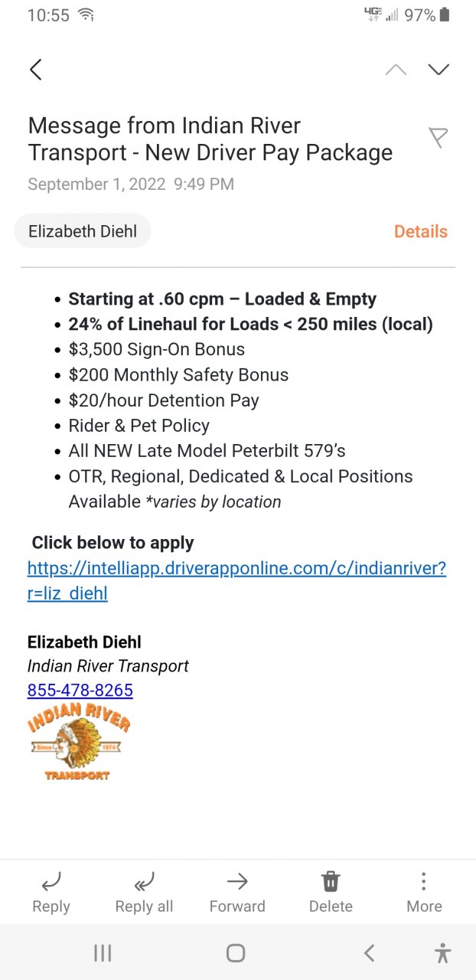Open the accessibility shortcut button

(442, 952)
